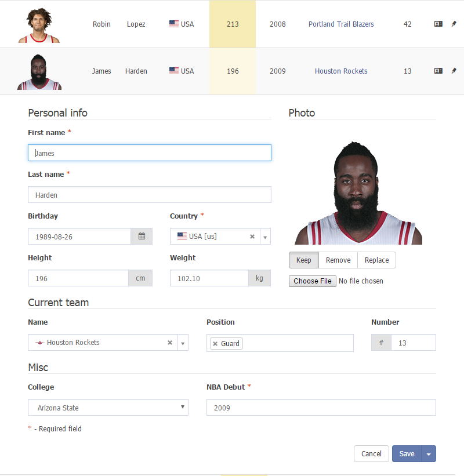Screen dimensions: 464x476
Task: Open the Birthday calendar picker icon
Action: [x=142, y=236]
